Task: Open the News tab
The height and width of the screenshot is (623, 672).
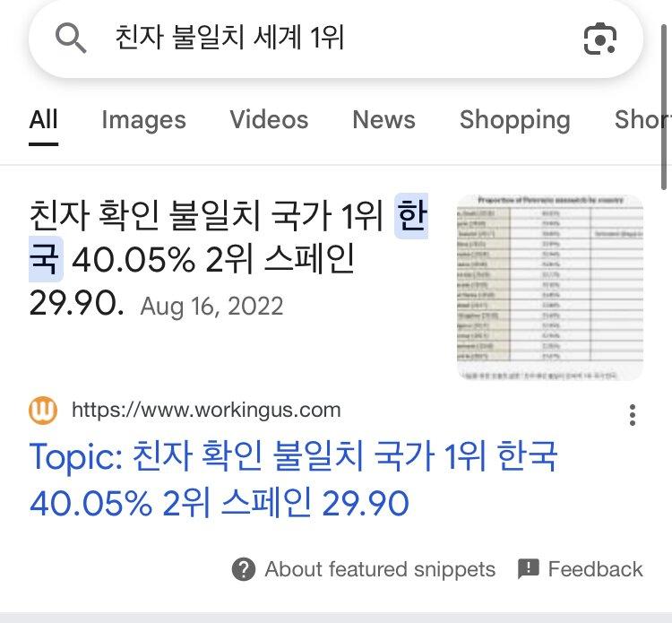Action: tap(383, 119)
